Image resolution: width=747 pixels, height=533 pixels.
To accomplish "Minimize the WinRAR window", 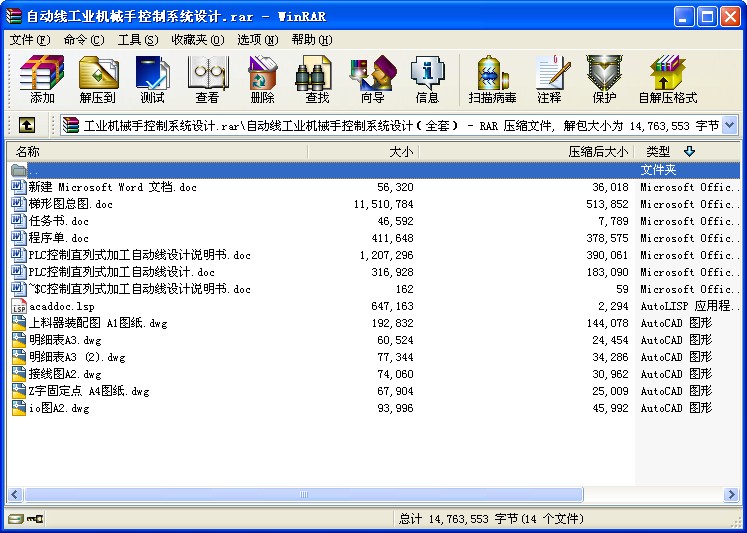I will [684, 16].
